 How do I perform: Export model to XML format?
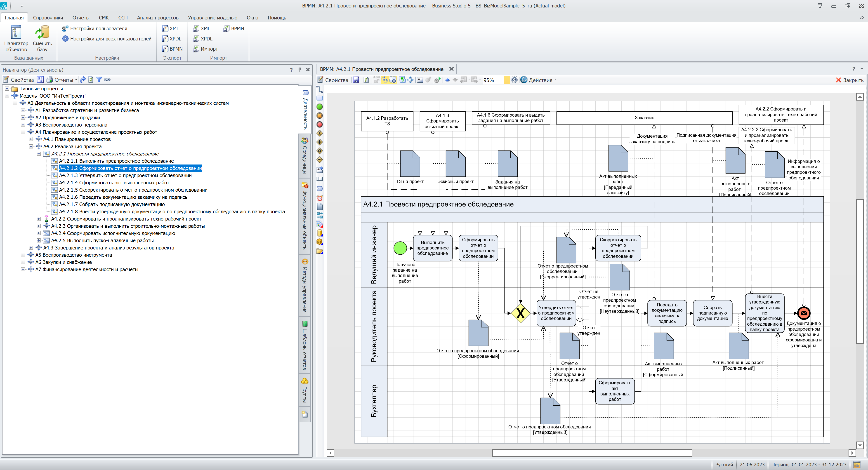170,29
